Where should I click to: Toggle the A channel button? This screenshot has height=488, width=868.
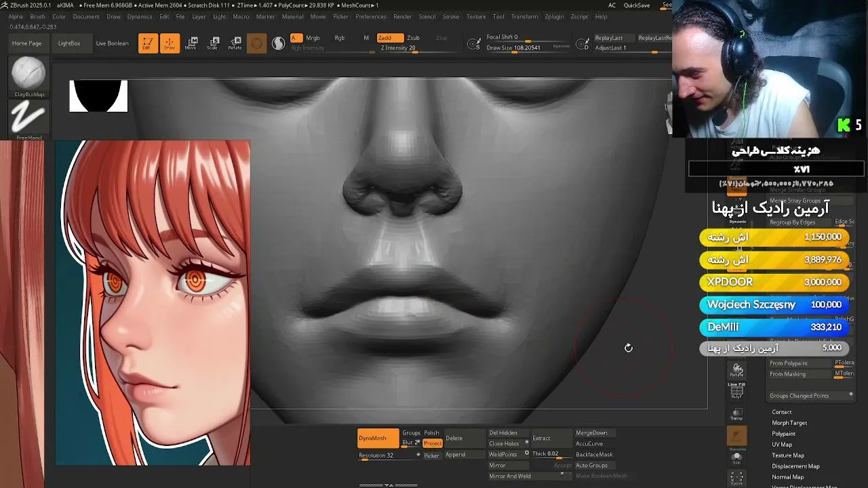[296, 38]
